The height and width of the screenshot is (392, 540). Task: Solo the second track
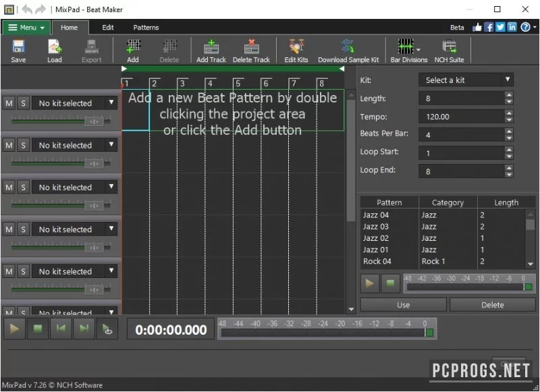(23, 145)
